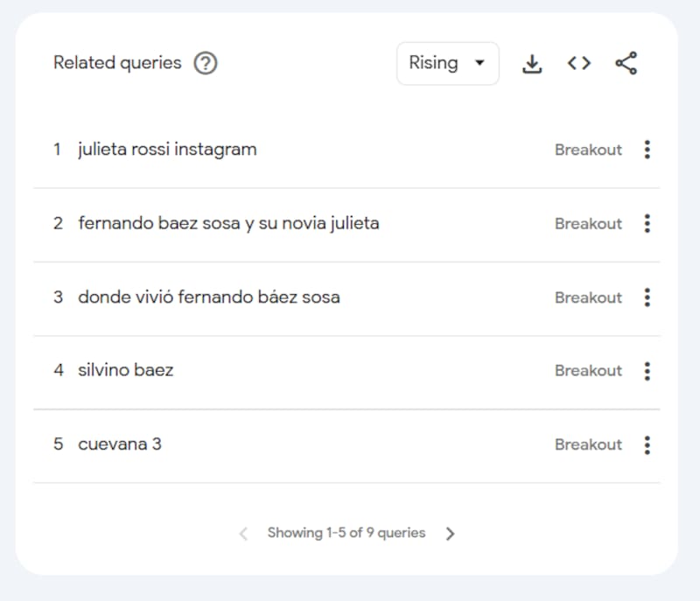Click the Related queries heading
Image resolution: width=700 pixels, height=601 pixels.
click(117, 63)
